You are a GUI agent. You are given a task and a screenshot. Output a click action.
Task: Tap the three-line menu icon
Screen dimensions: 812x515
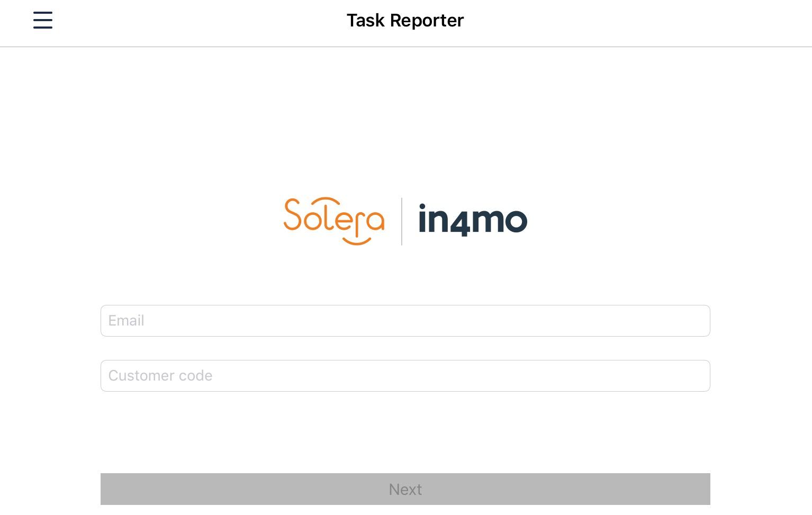pyautogui.click(x=43, y=20)
